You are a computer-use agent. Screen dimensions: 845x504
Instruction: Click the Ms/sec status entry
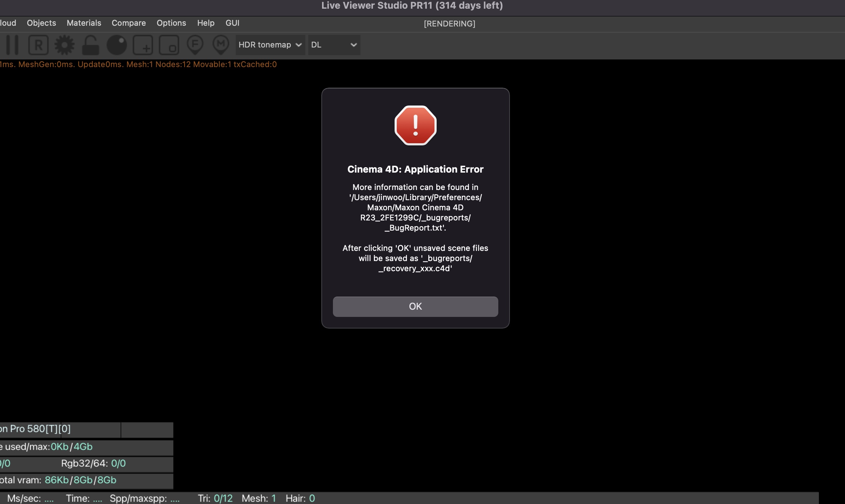(30, 499)
